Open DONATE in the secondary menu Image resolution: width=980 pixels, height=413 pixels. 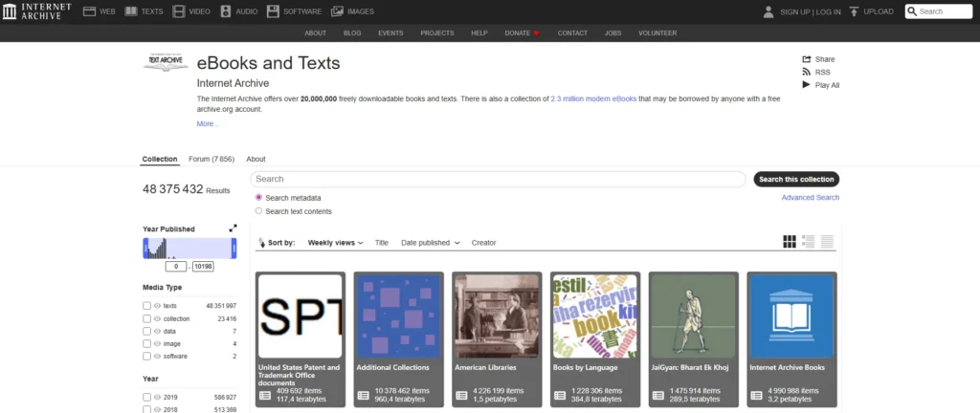(522, 33)
